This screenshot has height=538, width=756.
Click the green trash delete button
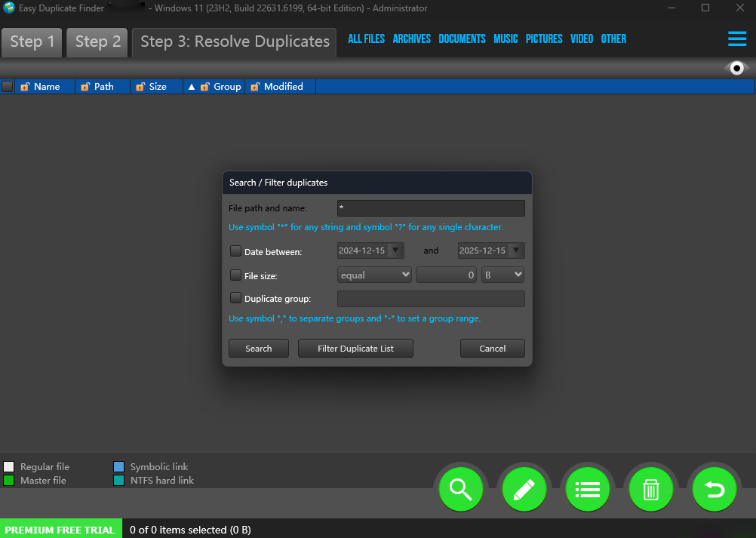650,490
